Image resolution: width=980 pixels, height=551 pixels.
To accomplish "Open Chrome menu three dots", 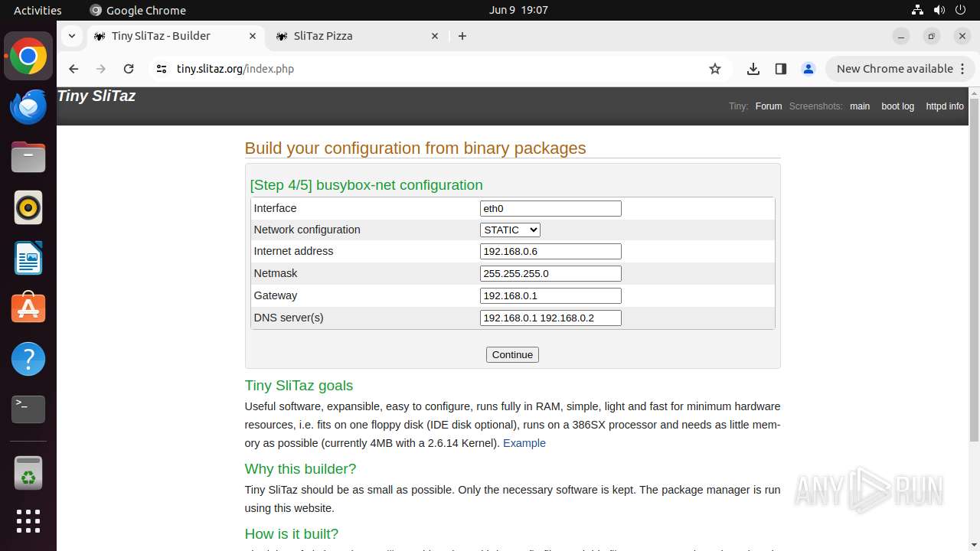I will (x=963, y=69).
